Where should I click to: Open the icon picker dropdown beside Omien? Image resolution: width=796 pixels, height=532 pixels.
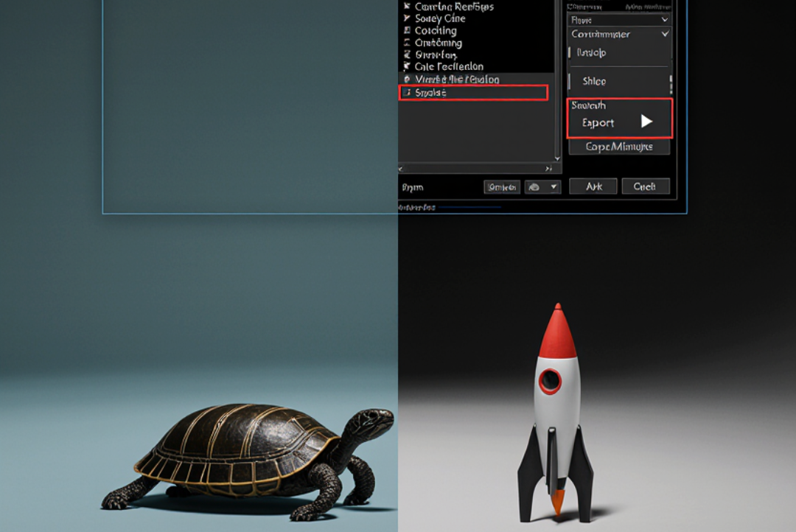click(542, 186)
